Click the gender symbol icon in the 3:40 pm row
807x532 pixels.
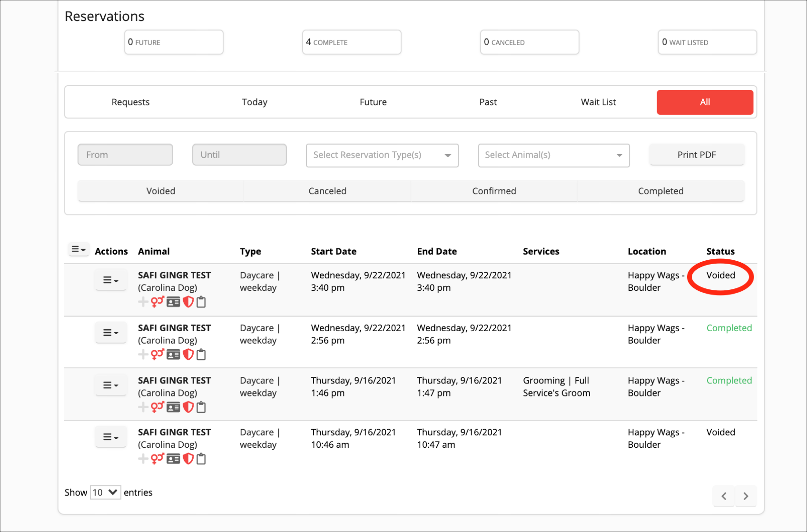coord(157,302)
